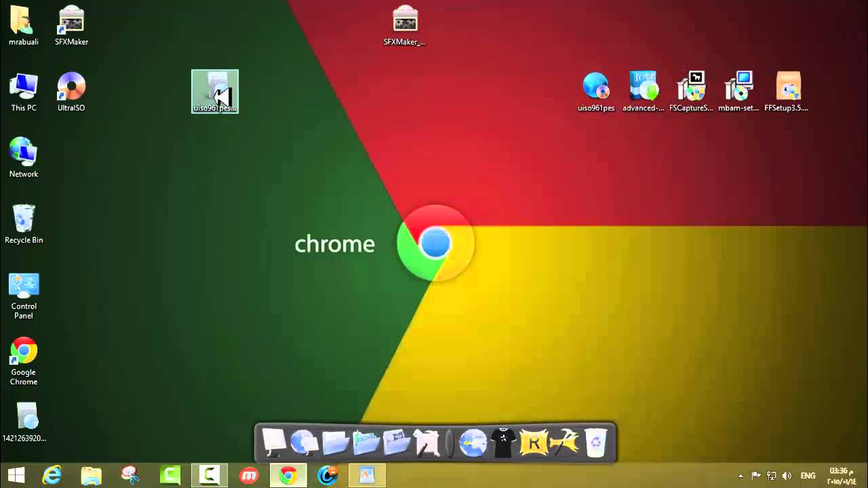Screen dimensions: 868x488
Task: Select the Network desktop icon
Action: point(24,158)
